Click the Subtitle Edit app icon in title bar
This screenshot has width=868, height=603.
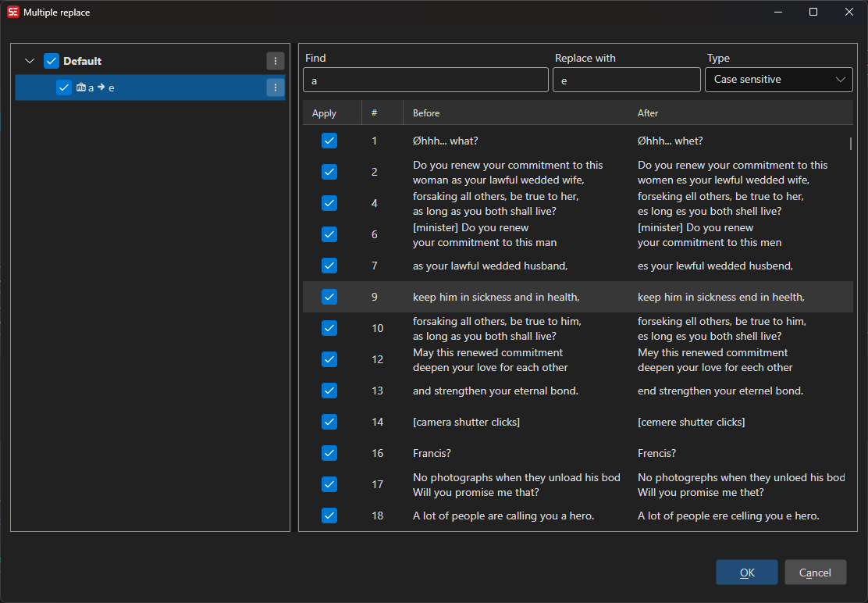tap(12, 12)
